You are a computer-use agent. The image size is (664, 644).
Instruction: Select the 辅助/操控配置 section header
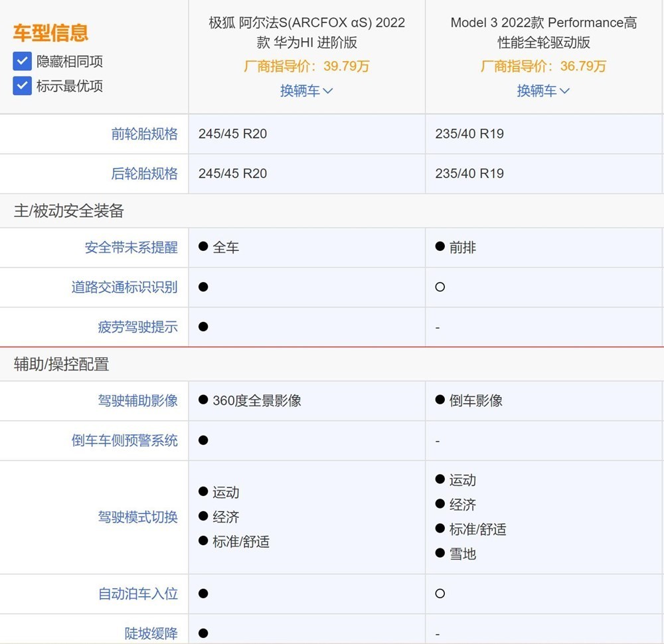[x=61, y=364]
